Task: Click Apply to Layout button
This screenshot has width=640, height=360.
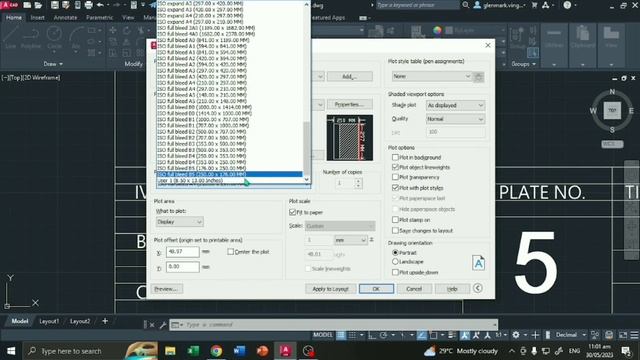Action: (331, 289)
